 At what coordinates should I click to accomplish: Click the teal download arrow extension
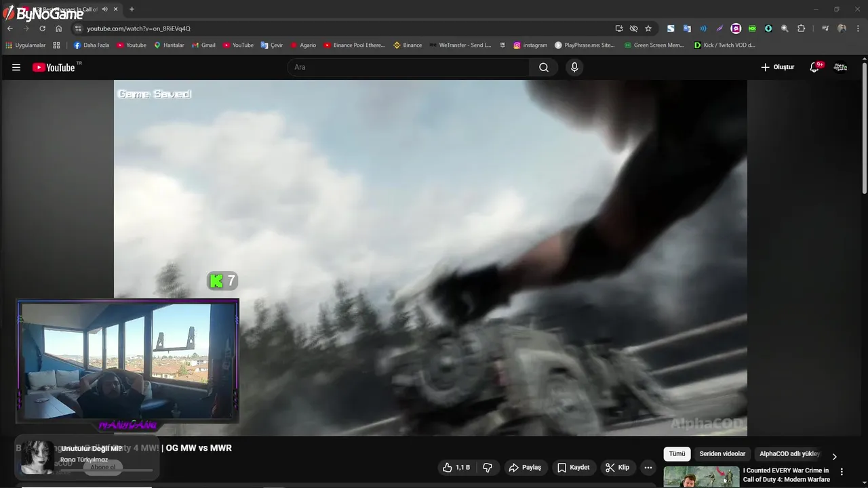768,28
